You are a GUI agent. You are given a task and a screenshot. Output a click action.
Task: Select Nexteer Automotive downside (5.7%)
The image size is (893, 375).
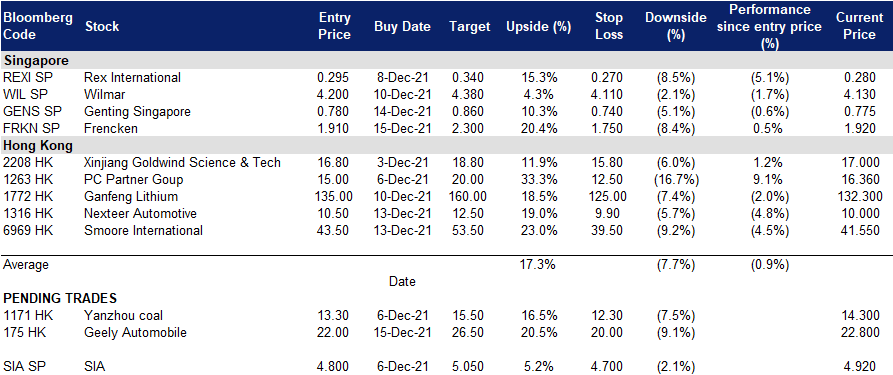[675, 214]
